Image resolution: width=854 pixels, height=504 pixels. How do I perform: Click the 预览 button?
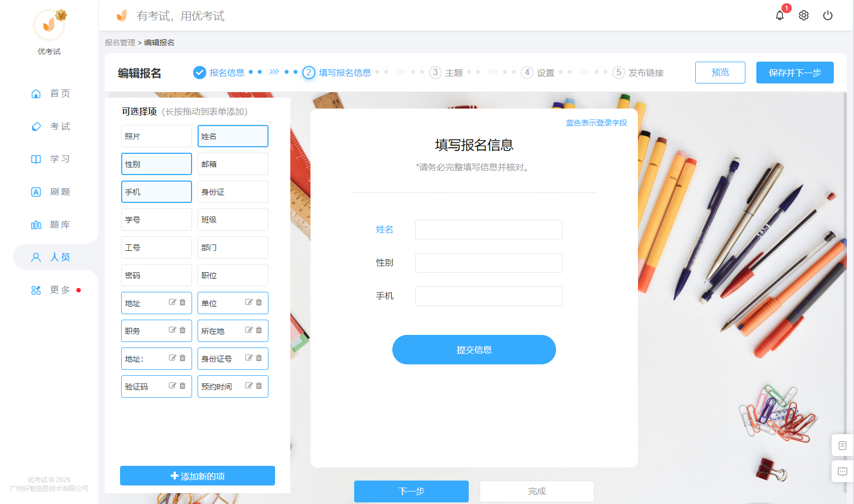(x=720, y=73)
